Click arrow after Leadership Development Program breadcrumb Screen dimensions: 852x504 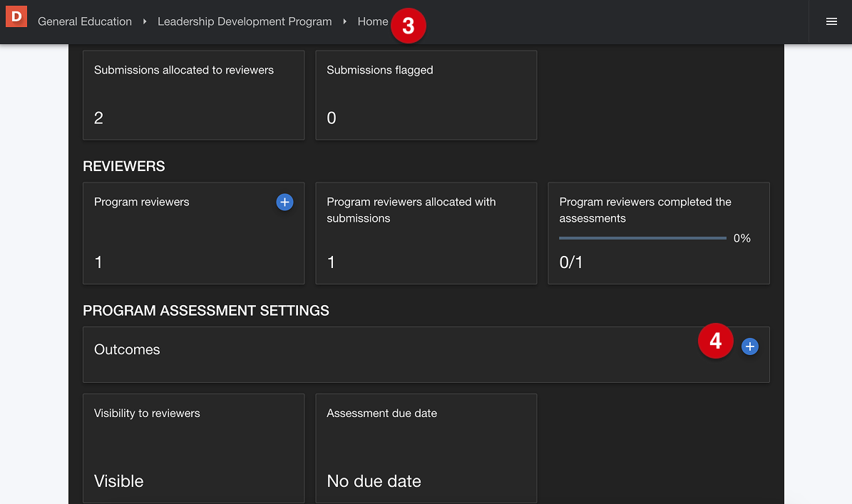point(344,21)
